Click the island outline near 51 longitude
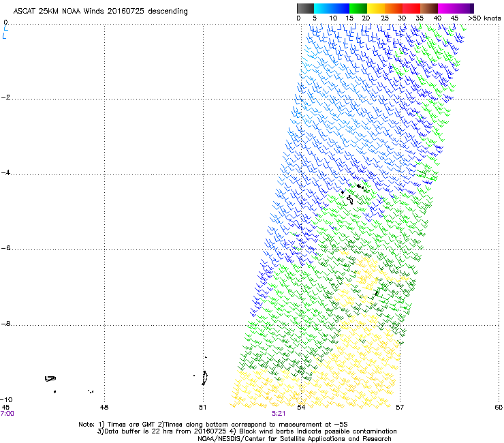This screenshot has height=443, width=504. 204,378
